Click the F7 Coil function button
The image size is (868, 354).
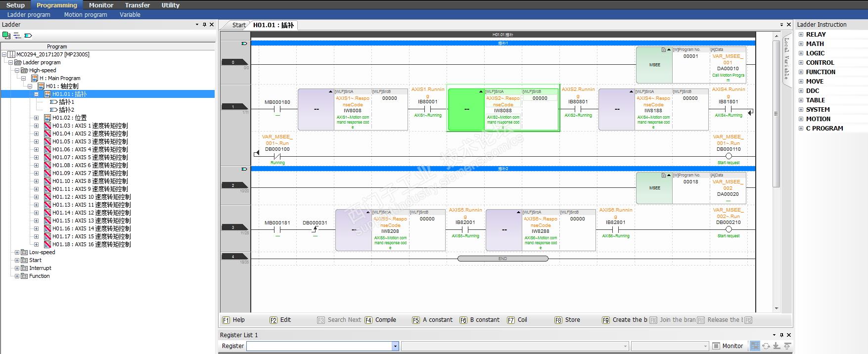point(517,320)
